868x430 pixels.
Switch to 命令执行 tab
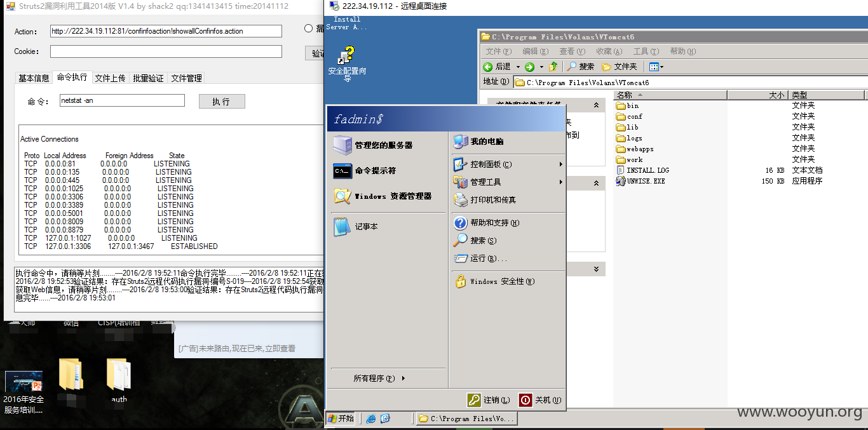pos(72,77)
